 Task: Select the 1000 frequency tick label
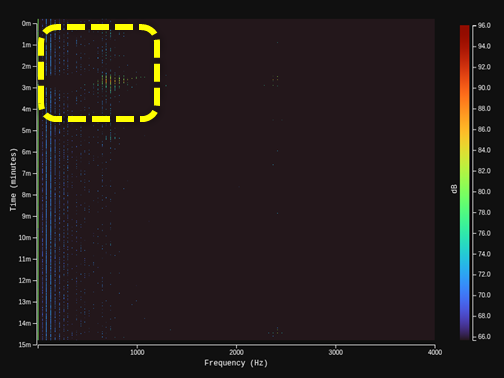coord(137,353)
